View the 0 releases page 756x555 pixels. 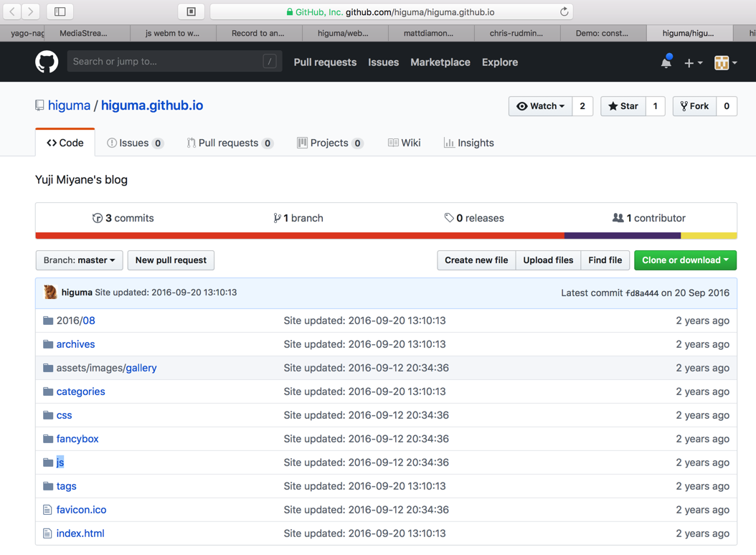pyautogui.click(x=474, y=218)
